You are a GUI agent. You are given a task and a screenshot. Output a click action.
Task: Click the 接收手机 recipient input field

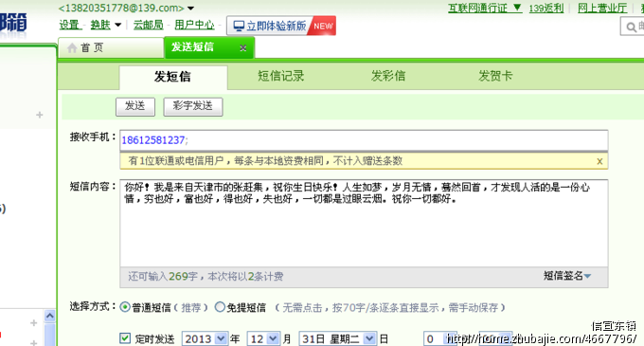click(364, 140)
